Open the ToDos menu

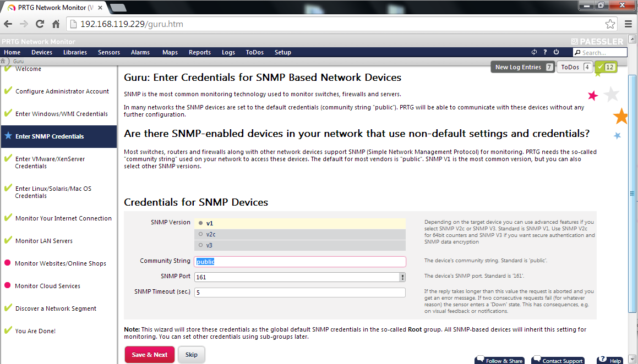pos(255,52)
